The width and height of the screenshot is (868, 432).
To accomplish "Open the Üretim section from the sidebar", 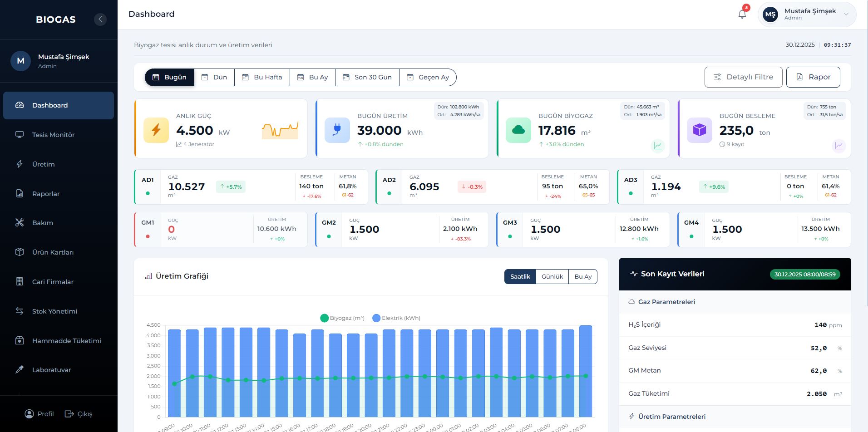I will coord(44,164).
